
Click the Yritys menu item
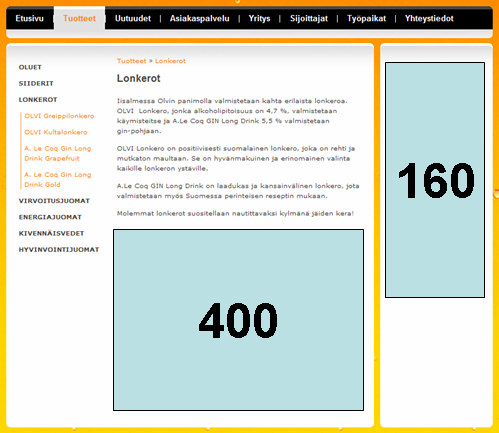259,19
